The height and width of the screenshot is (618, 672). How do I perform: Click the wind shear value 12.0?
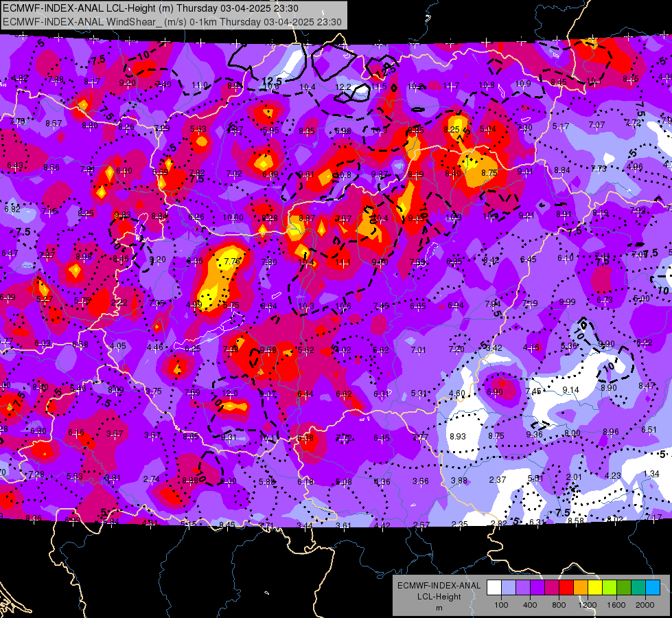(230, 393)
